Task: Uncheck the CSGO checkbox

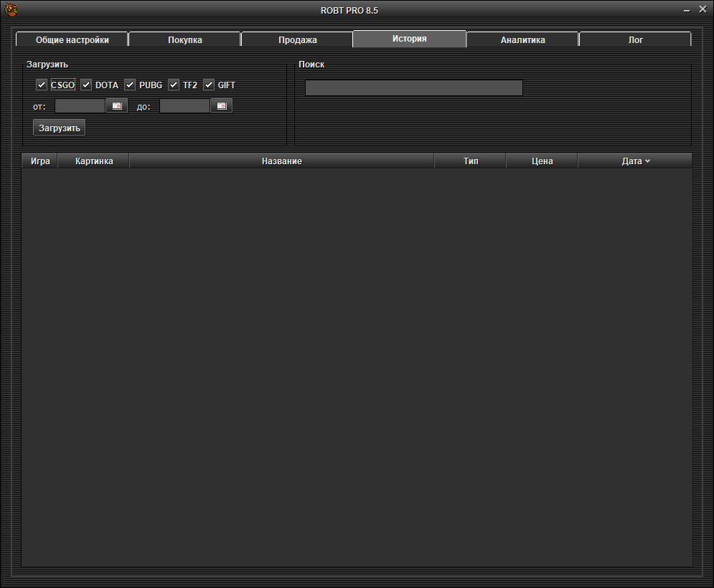Action: (x=42, y=85)
